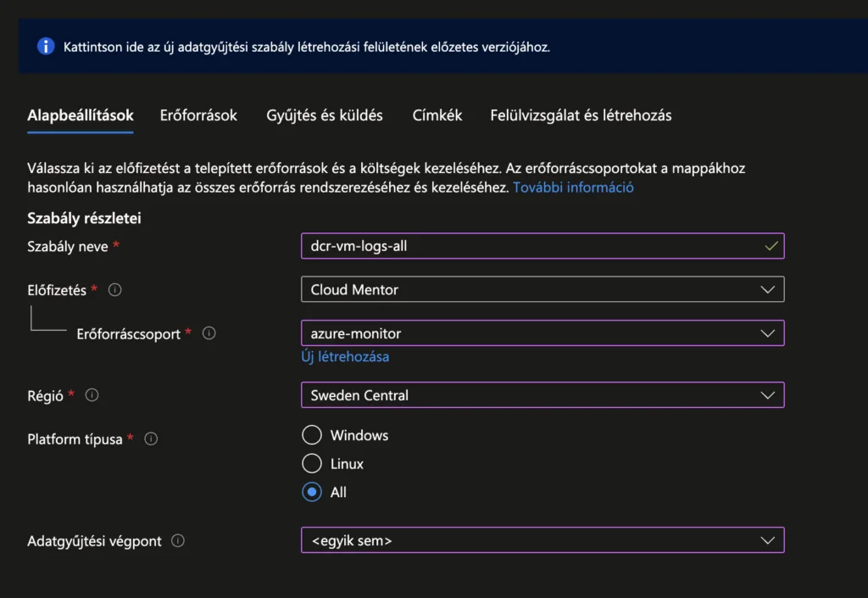Click info icon next to Erőforráscsoport
This screenshot has width=868, height=598.
[x=209, y=333]
